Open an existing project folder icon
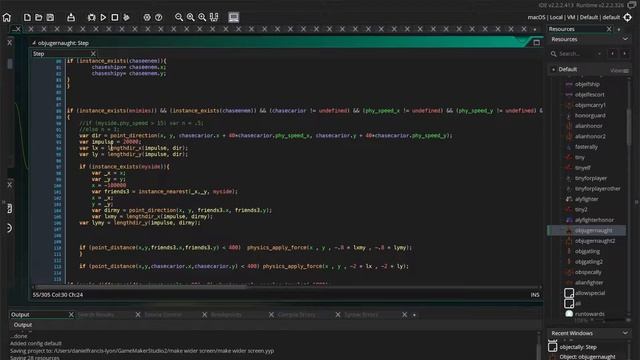 point(38,17)
